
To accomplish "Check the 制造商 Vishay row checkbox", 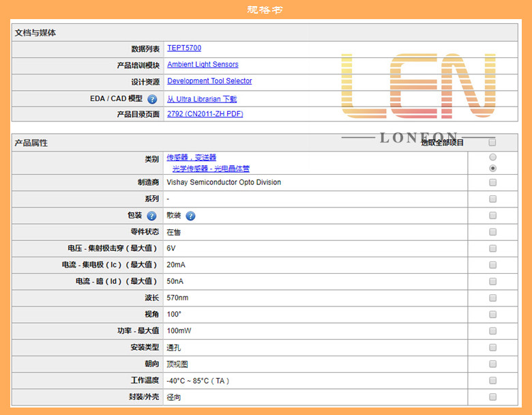I will (x=492, y=182).
